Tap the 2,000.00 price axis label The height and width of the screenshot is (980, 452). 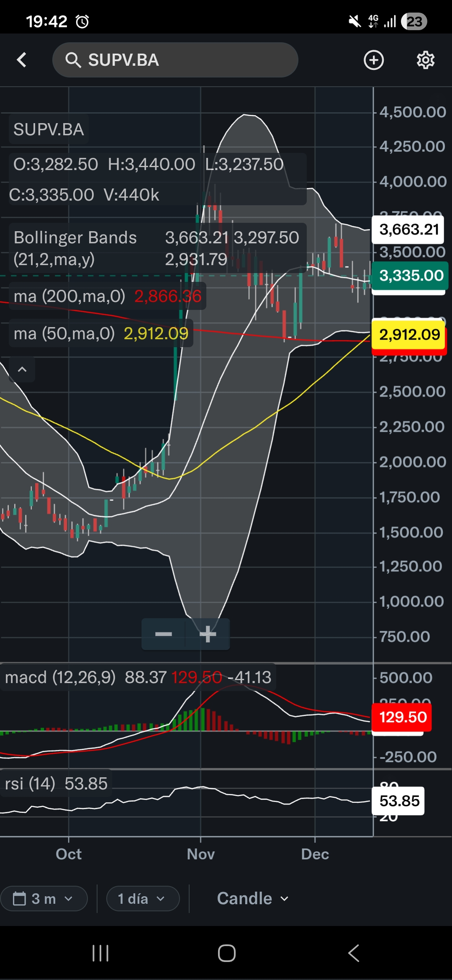pos(413,462)
